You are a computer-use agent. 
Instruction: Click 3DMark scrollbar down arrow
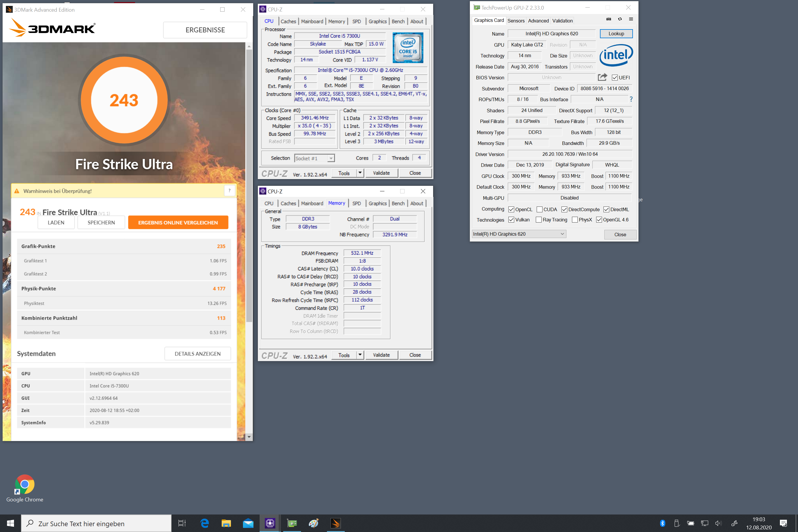pyautogui.click(x=249, y=437)
